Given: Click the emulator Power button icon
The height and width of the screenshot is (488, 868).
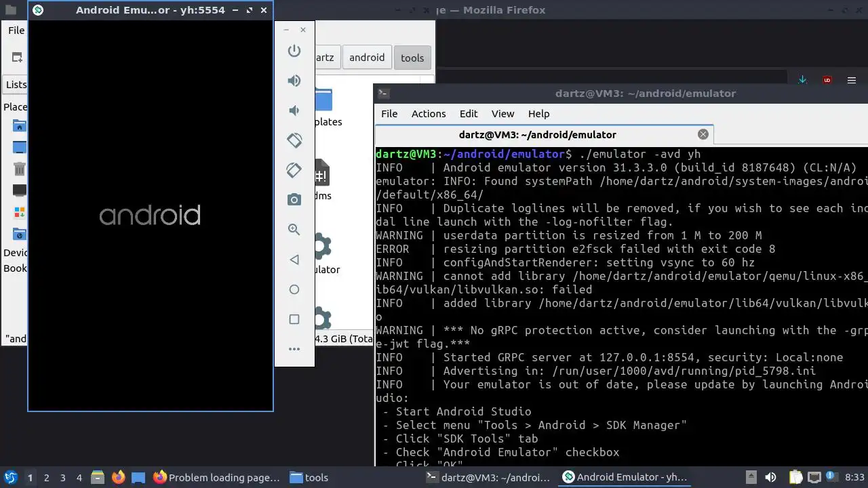Looking at the screenshot, I should pos(294,51).
